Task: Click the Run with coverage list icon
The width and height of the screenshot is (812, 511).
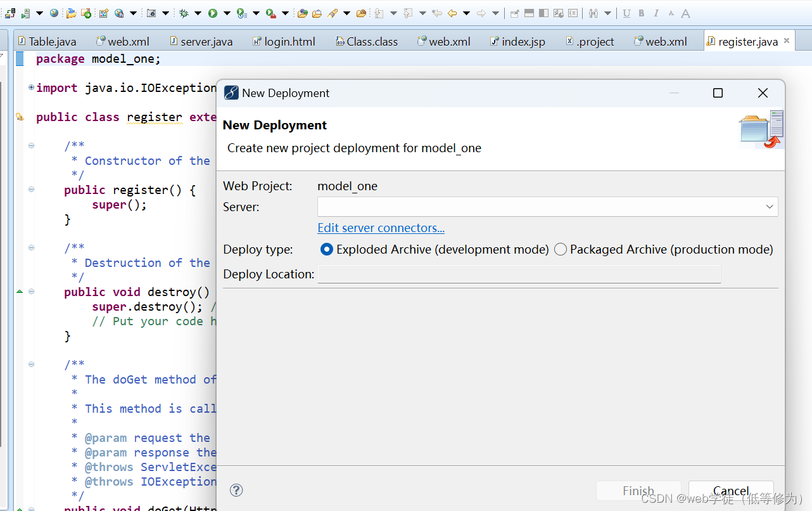Action: point(242,13)
